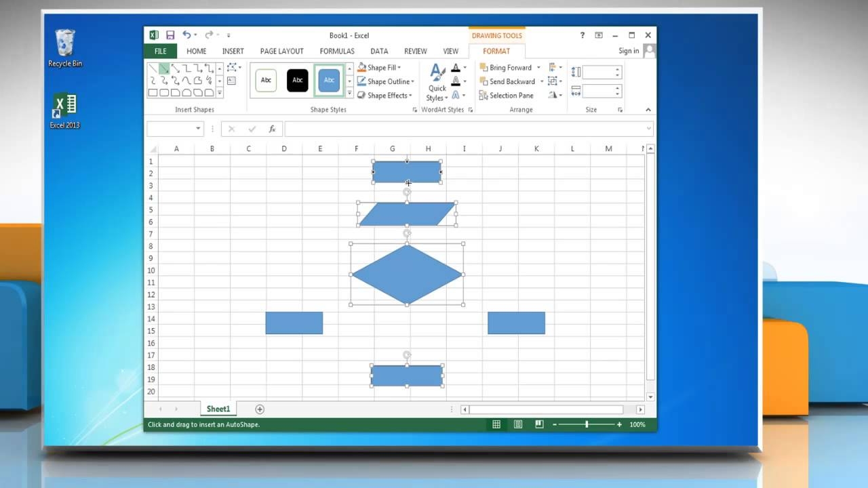Open the Bring Forward dropdown arrow
This screenshot has width=868, height=488.
coord(540,67)
